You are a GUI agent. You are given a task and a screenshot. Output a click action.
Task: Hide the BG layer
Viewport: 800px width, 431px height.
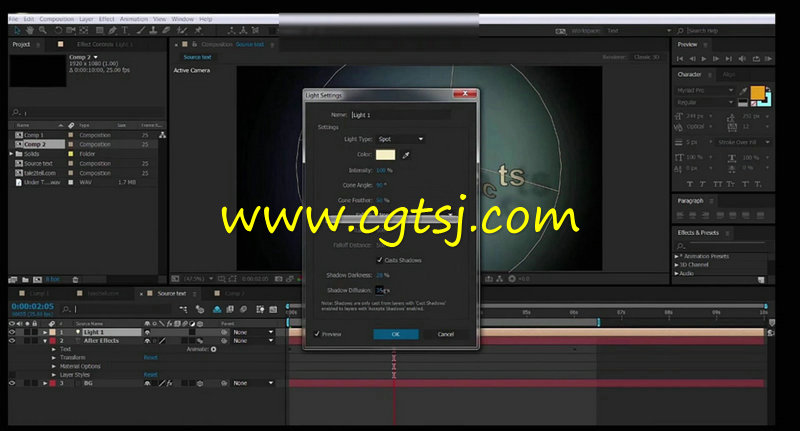click(12, 383)
